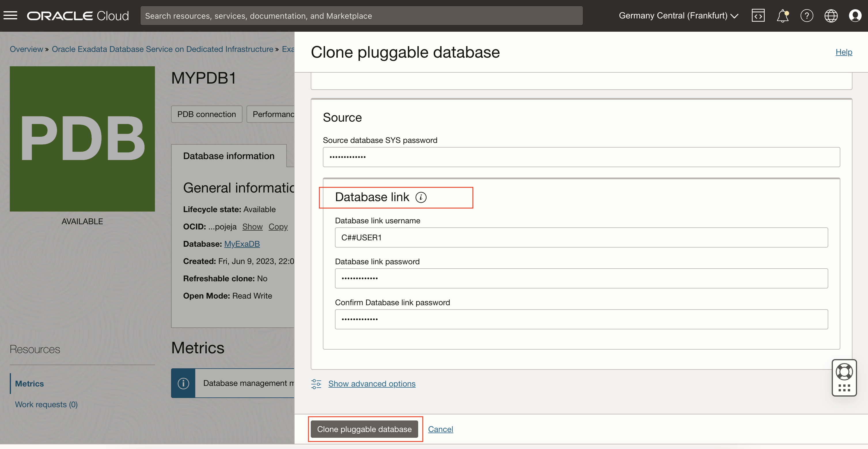The height and width of the screenshot is (449, 868).
Task: Open the user profile avatar menu
Action: click(855, 16)
